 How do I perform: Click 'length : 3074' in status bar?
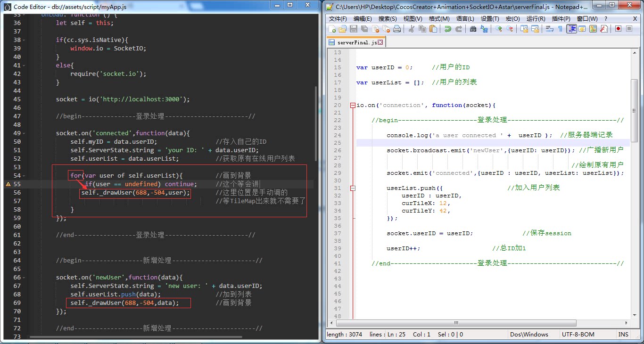click(x=345, y=334)
